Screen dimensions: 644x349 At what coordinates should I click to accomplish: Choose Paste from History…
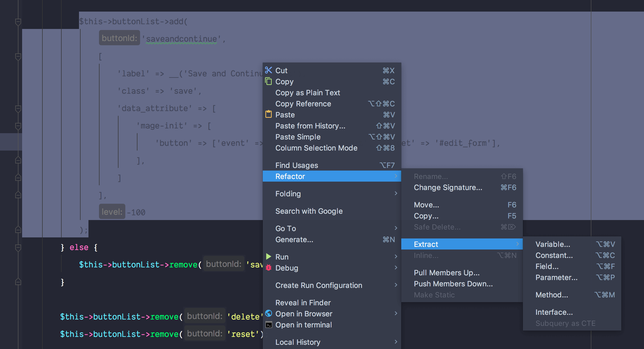332,126
